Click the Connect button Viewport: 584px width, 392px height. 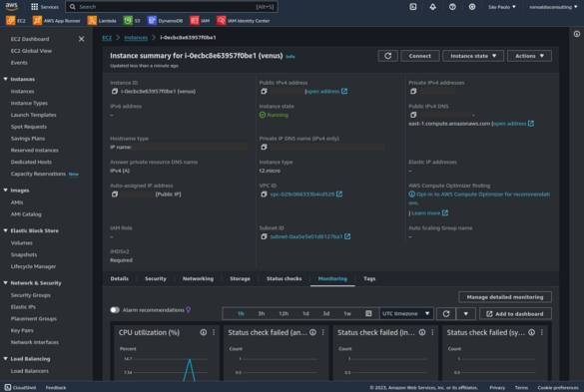pos(419,56)
